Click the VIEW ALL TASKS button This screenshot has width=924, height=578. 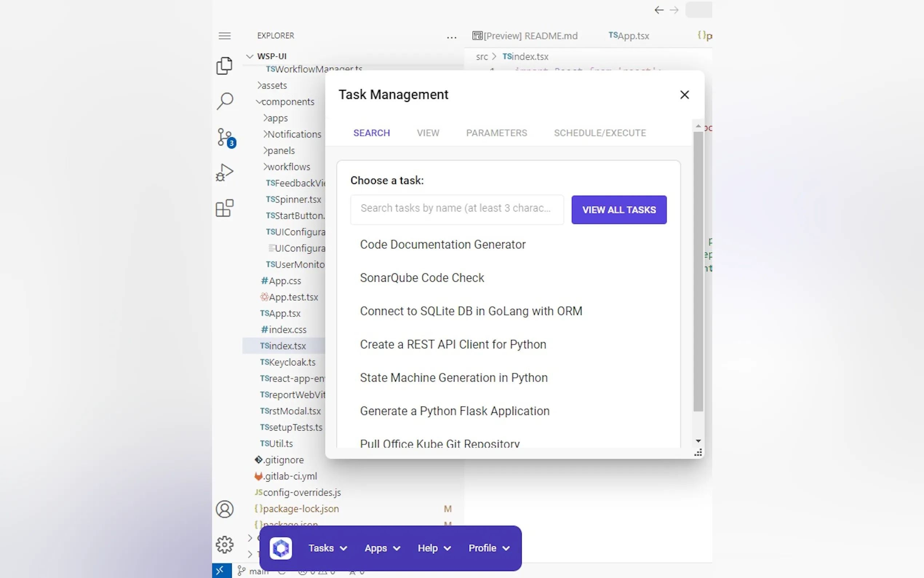coord(619,210)
